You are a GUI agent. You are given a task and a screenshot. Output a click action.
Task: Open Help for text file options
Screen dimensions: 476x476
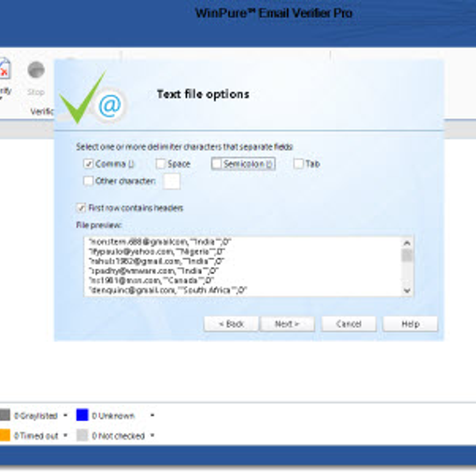click(x=410, y=324)
